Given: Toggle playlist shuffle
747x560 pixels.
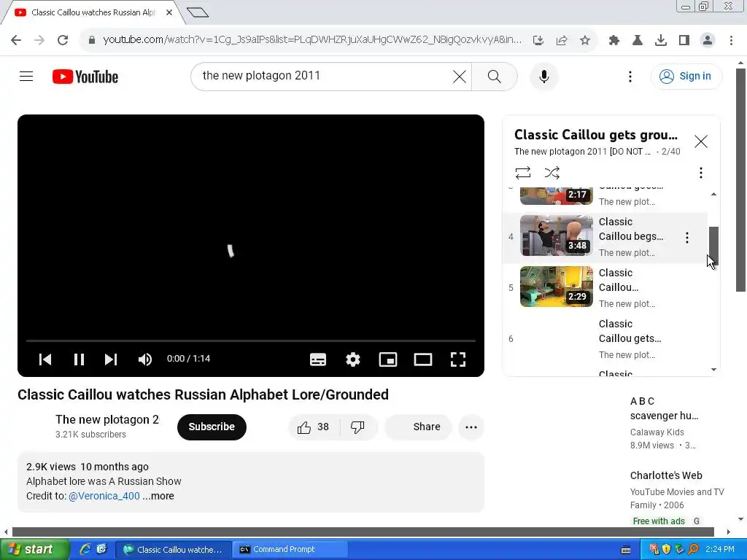Looking at the screenshot, I should pos(551,172).
